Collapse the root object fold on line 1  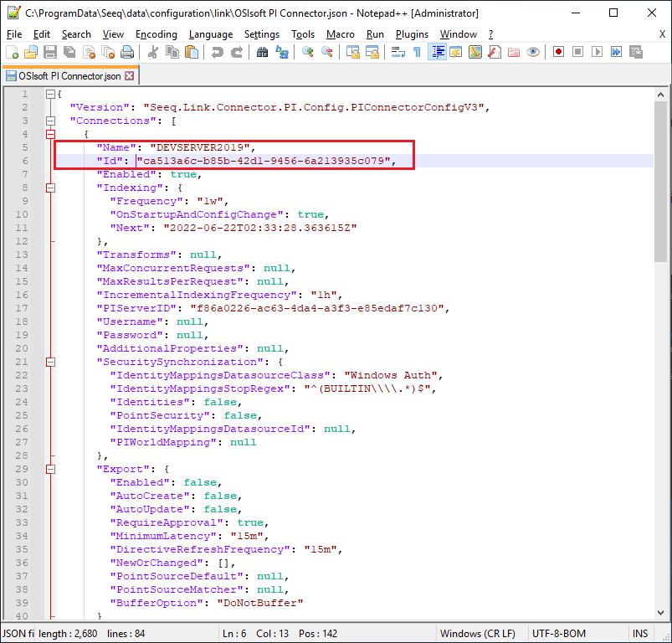click(x=50, y=94)
